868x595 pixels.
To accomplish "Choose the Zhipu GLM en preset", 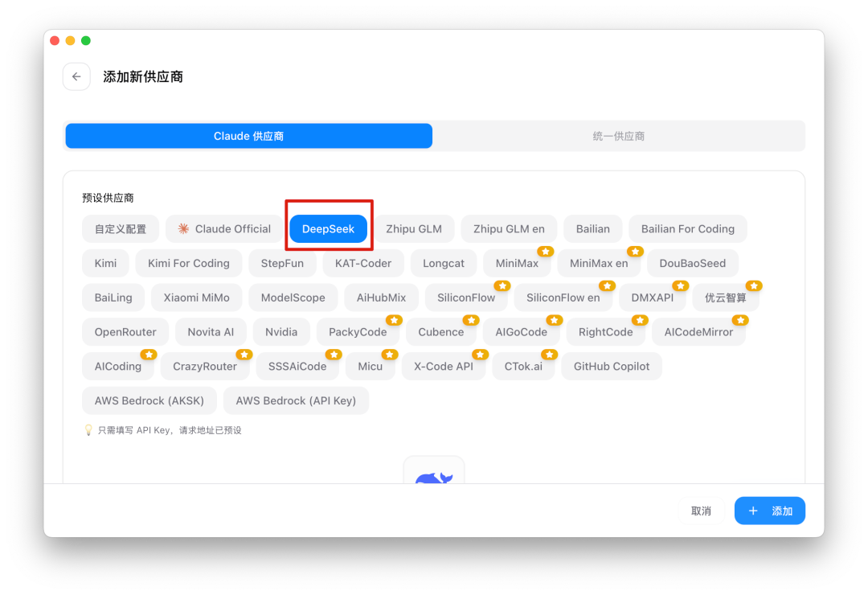I will (509, 229).
